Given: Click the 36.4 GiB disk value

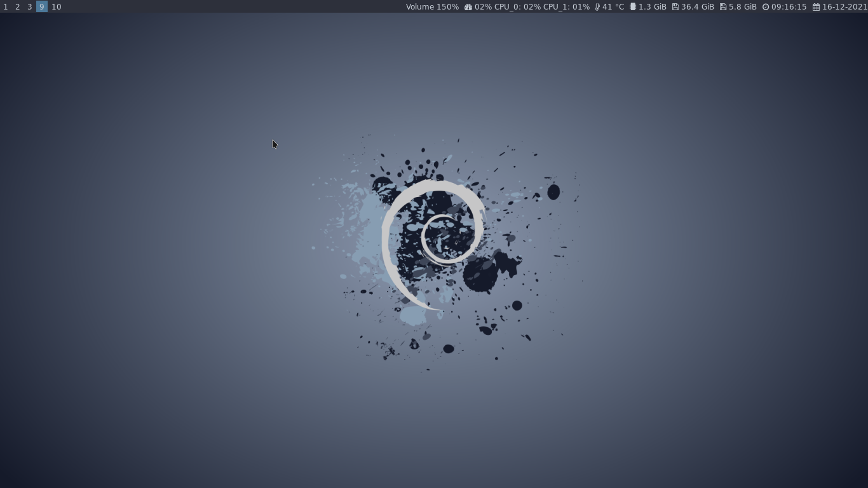Looking at the screenshot, I should point(698,6).
